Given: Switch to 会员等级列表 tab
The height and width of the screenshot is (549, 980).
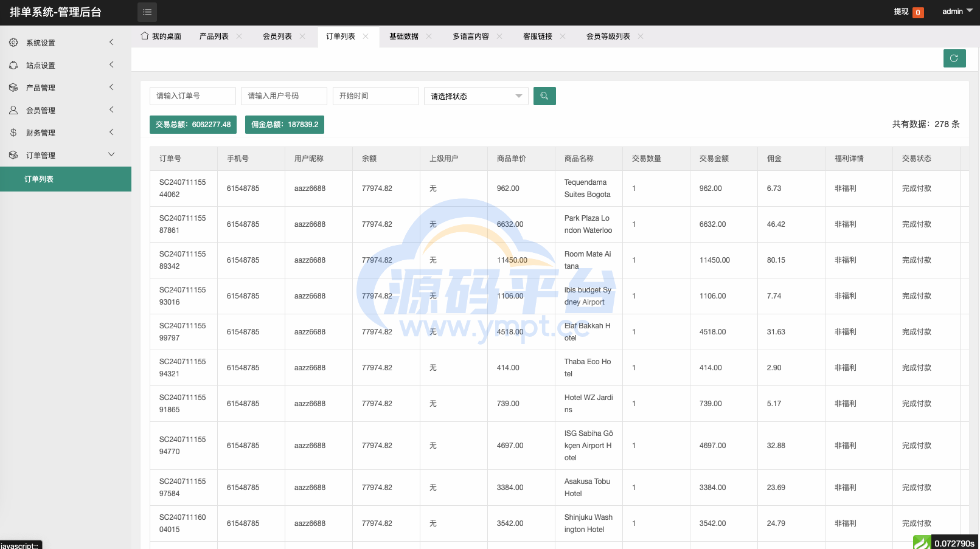Looking at the screenshot, I should click(x=608, y=36).
